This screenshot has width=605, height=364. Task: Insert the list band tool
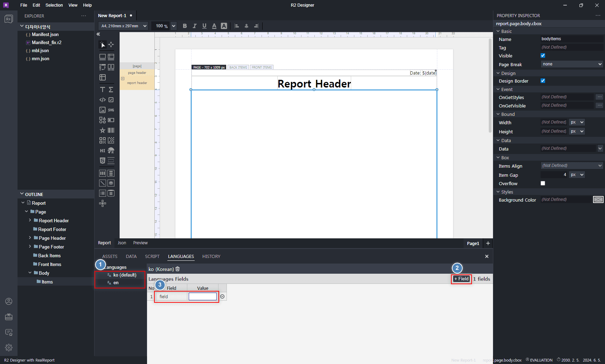pos(102,193)
